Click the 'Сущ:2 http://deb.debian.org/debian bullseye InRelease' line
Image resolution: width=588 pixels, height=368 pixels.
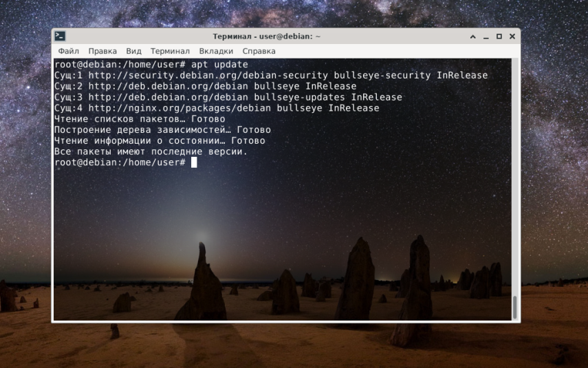pyautogui.click(x=205, y=86)
